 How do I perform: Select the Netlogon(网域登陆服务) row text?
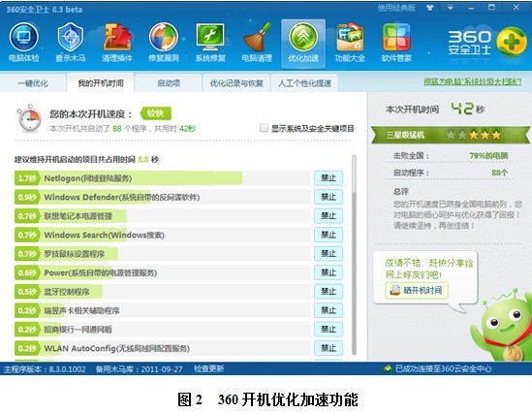pos(88,178)
